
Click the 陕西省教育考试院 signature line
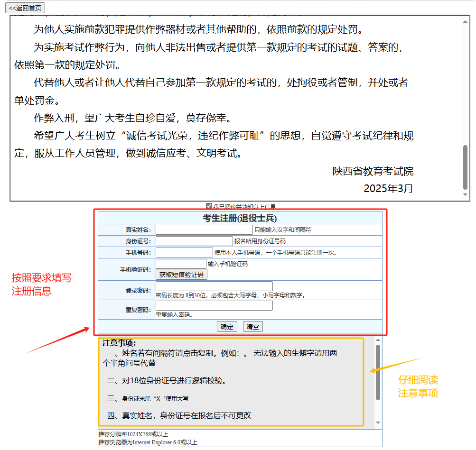coord(373,171)
